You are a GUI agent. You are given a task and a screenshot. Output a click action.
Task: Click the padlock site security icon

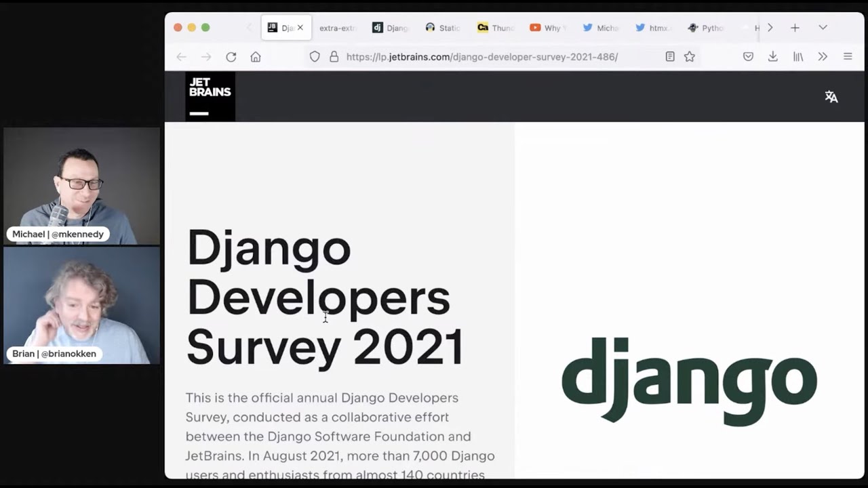click(x=334, y=57)
